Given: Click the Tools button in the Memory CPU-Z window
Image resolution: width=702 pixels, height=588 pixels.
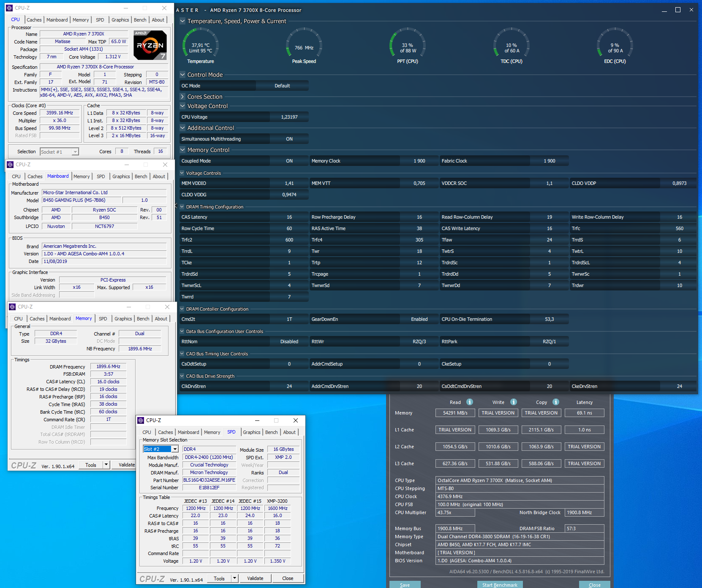Looking at the screenshot, I should 91,465.
